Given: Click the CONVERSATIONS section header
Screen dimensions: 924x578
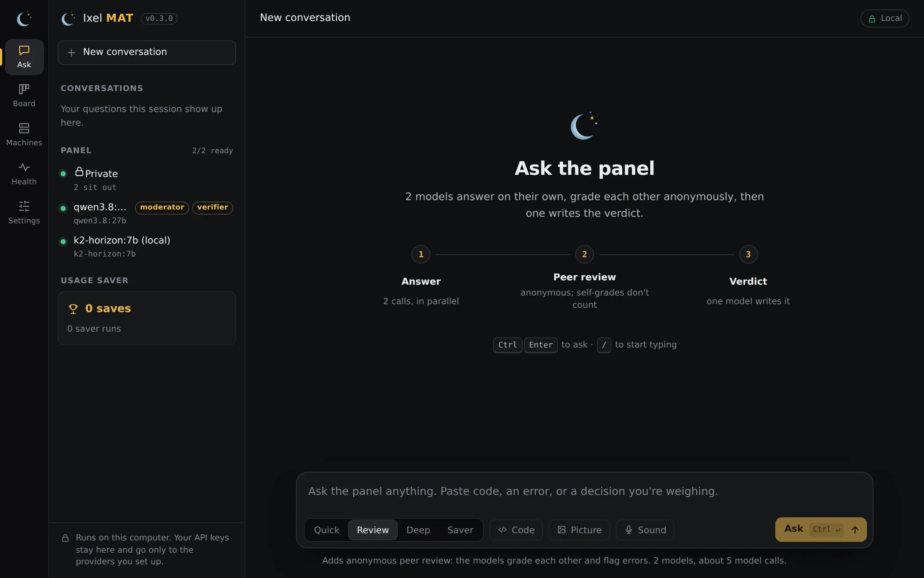Looking at the screenshot, I should pos(102,88).
